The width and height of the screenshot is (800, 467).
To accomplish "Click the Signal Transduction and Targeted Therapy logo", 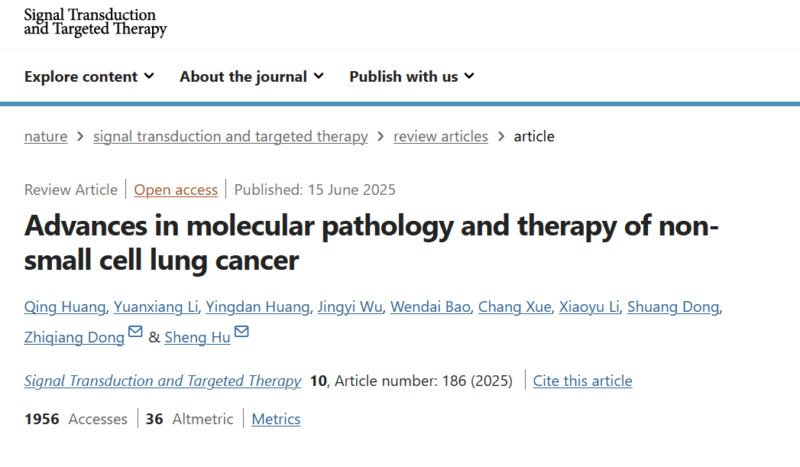I will 95,22.
